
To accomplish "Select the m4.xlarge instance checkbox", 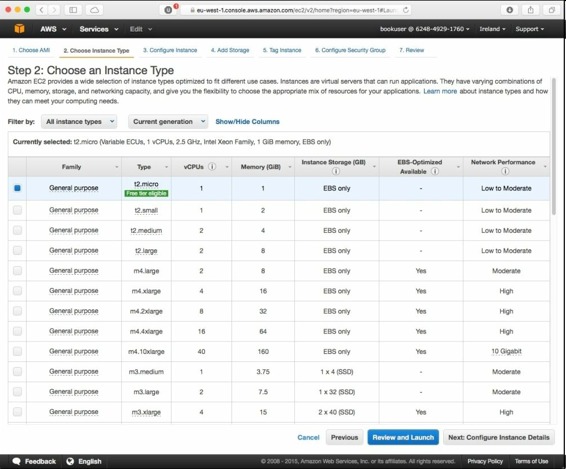I will tap(17, 291).
